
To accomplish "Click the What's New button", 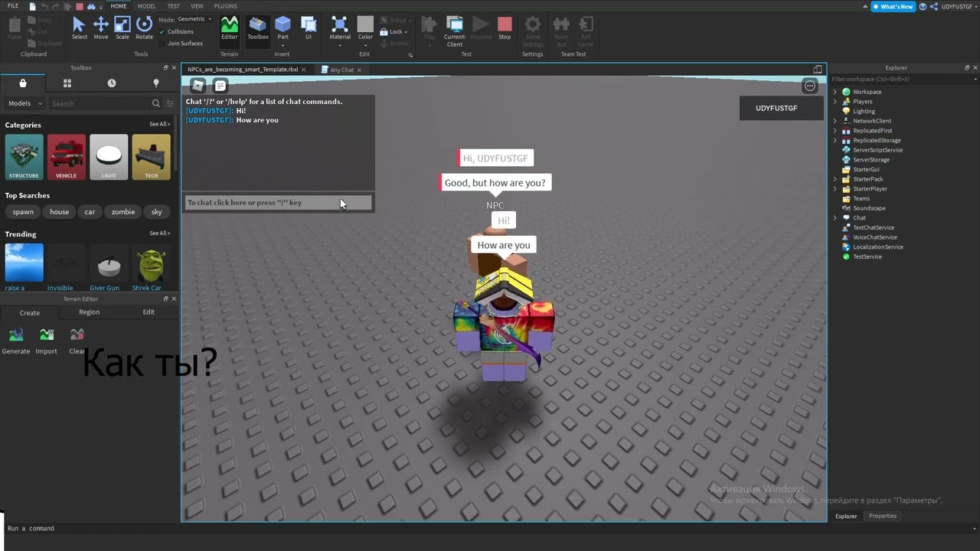I will [893, 7].
